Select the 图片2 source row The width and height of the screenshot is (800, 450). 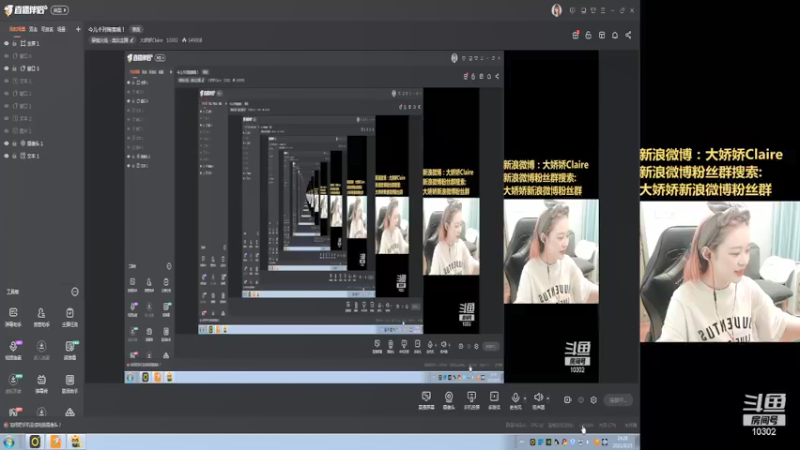coord(42,131)
